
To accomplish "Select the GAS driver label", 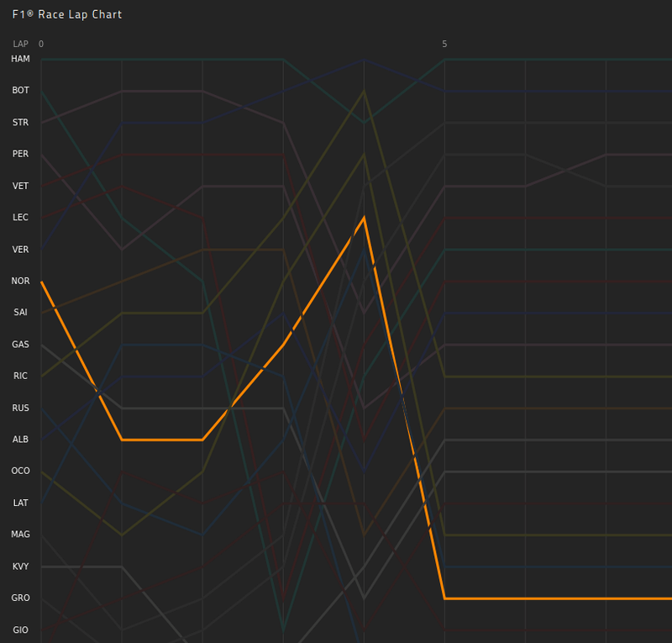I will [20, 344].
